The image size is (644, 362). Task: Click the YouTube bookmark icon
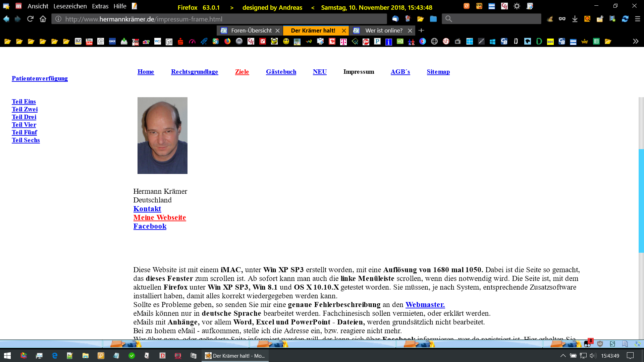pyautogui.click(x=89, y=42)
